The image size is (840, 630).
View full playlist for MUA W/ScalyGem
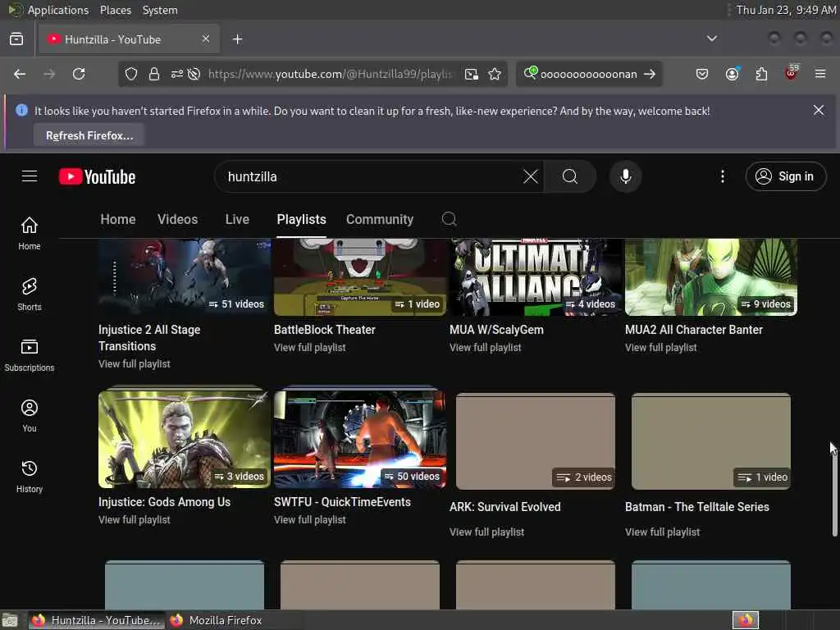click(486, 347)
